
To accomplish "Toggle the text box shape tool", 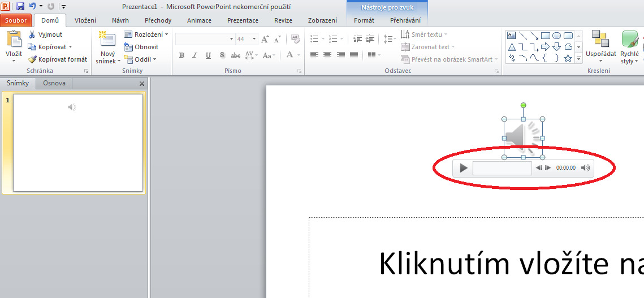I will tap(512, 36).
